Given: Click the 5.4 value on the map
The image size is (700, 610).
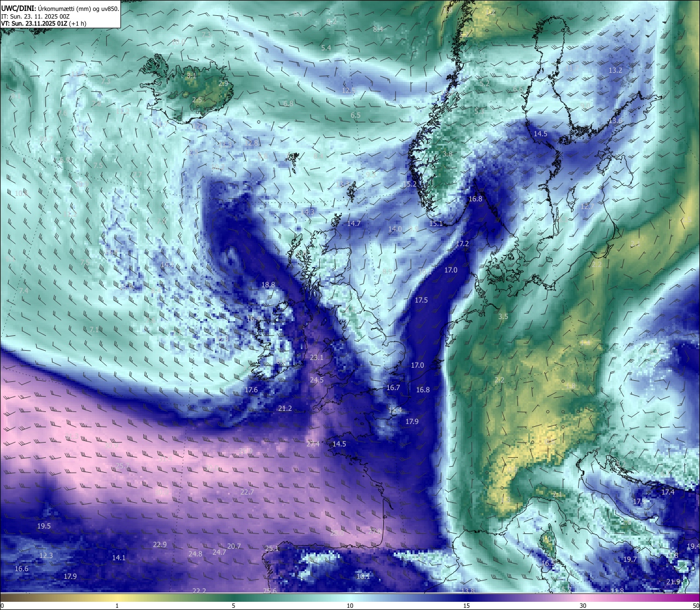Looking at the screenshot, I should (326, 48).
